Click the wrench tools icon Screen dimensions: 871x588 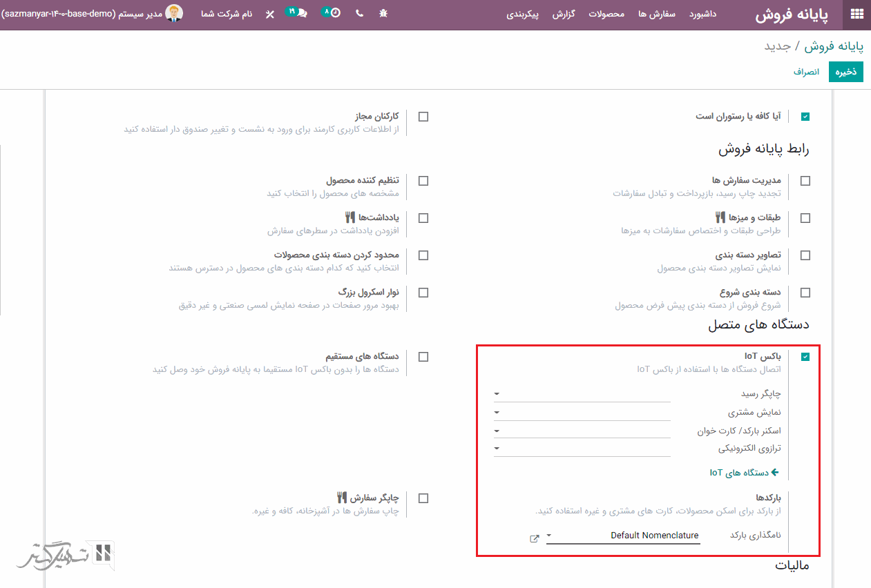pyautogui.click(x=269, y=14)
